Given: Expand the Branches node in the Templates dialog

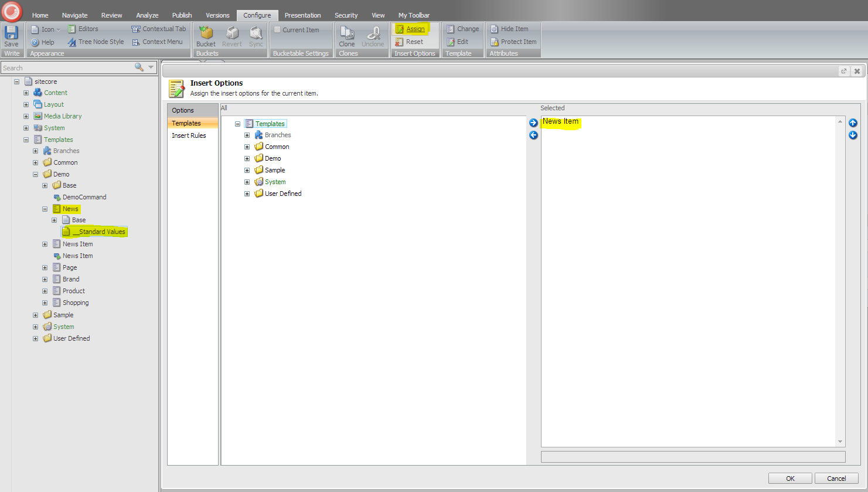Looking at the screenshot, I should (x=247, y=134).
